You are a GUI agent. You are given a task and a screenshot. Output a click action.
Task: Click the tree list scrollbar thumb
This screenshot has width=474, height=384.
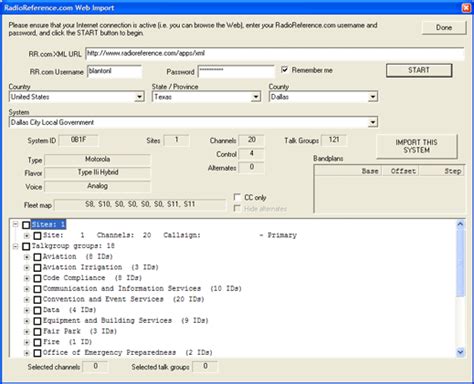(460, 263)
